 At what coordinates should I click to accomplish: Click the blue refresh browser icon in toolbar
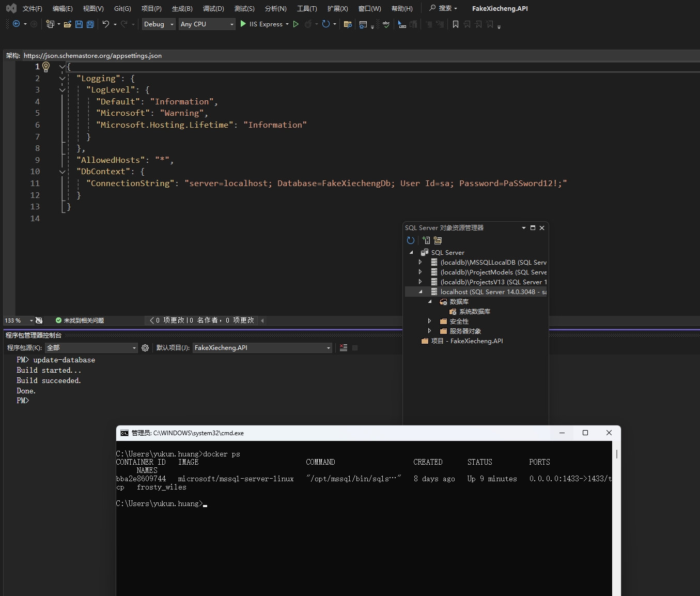[x=326, y=24]
